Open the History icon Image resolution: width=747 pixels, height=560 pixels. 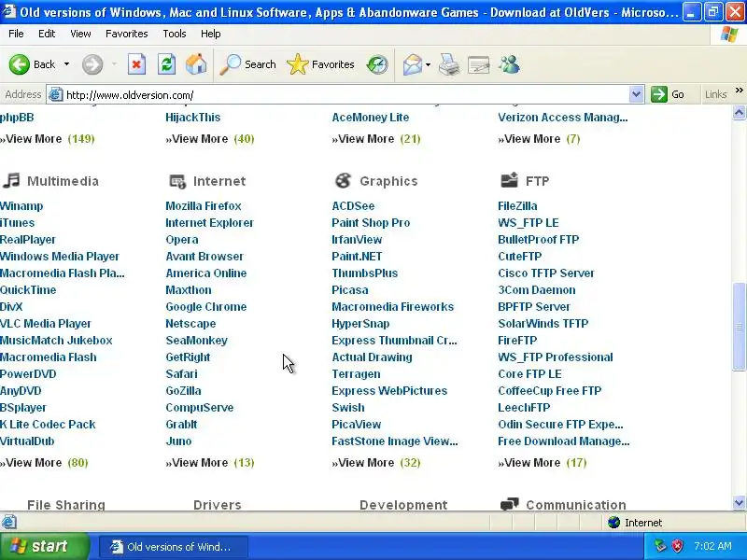pyautogui.click(x=377, y=64)
